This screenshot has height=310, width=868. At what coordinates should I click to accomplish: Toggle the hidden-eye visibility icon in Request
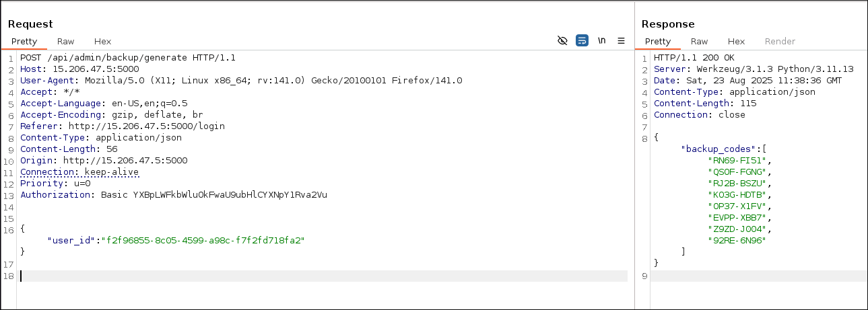[x=563, y=41]
